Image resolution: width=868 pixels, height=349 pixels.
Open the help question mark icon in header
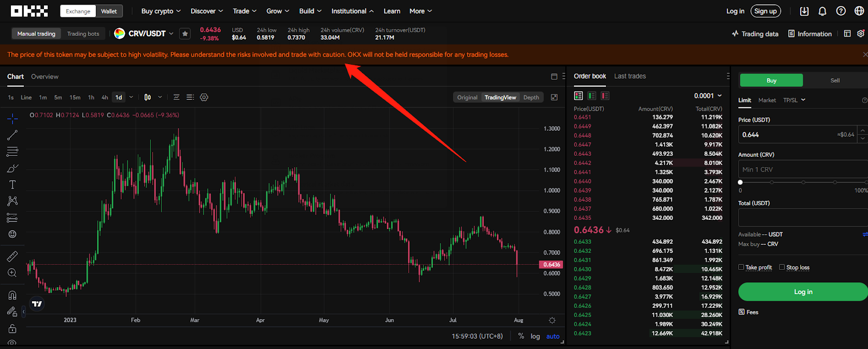pyautogui.click(x=841, y=11)
